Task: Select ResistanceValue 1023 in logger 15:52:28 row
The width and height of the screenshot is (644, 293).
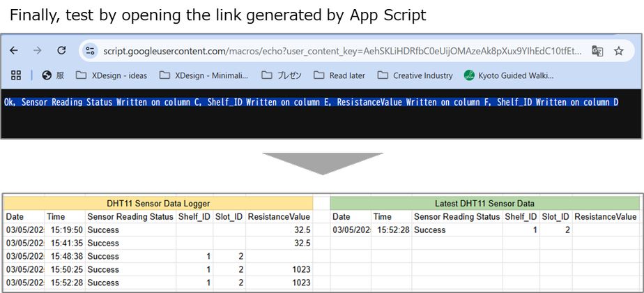Action: (x=279, y=283)
